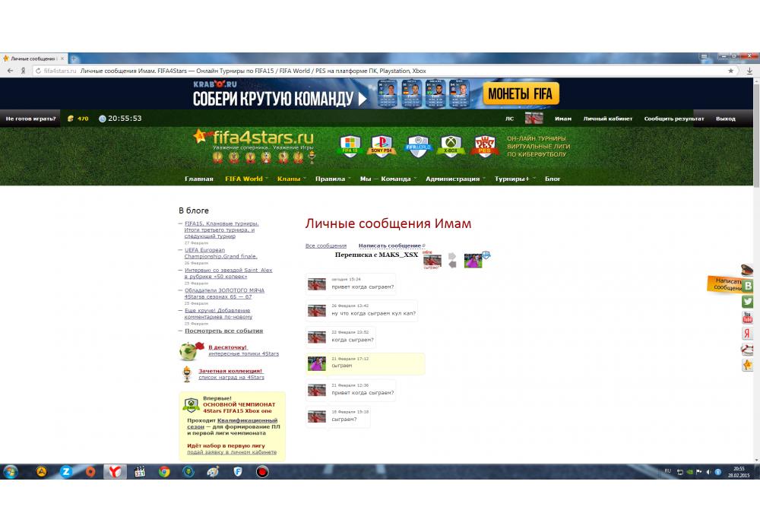Click the PES shield icon
This screenshot has height=532, width=760.
pos(486,145)
